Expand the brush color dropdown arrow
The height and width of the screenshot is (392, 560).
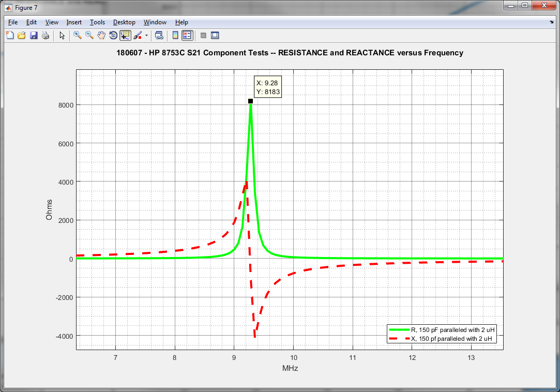pyautogui.click(x=146, y=35)
